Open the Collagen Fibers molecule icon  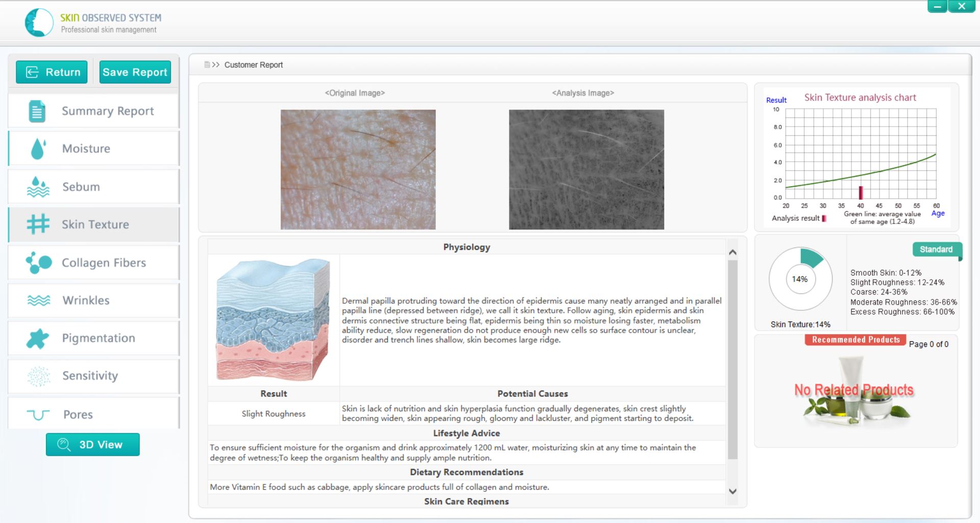[x=39, y=262]
